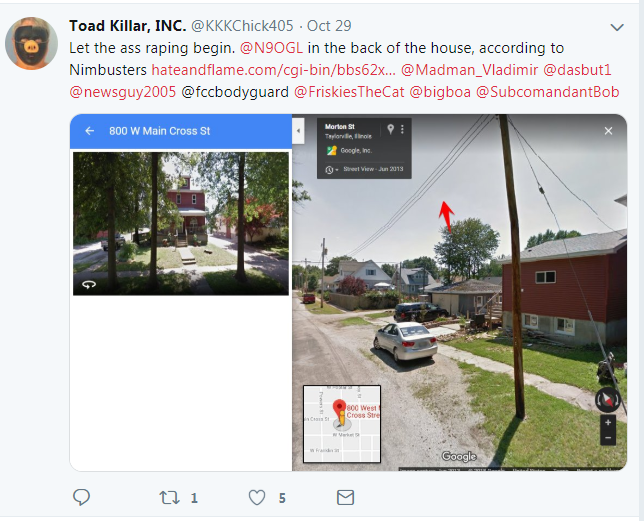Image resolution: width=644 pixels, height=521 pixels.
Task: Click the reply speech bubble icon
Action: pyautogui.click(x=81, y=497)
